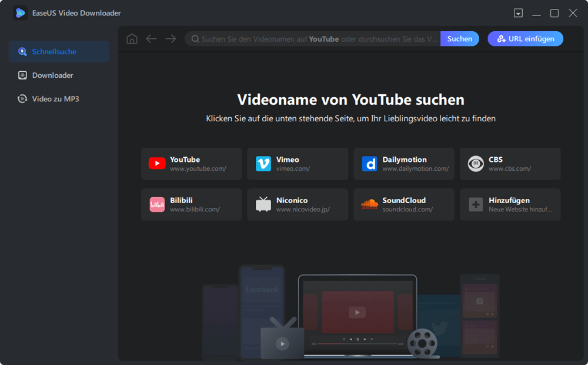Open the Niconico site tile
Image resolution: width=588 pixels, height=365 pixels.
coord(298,204)
